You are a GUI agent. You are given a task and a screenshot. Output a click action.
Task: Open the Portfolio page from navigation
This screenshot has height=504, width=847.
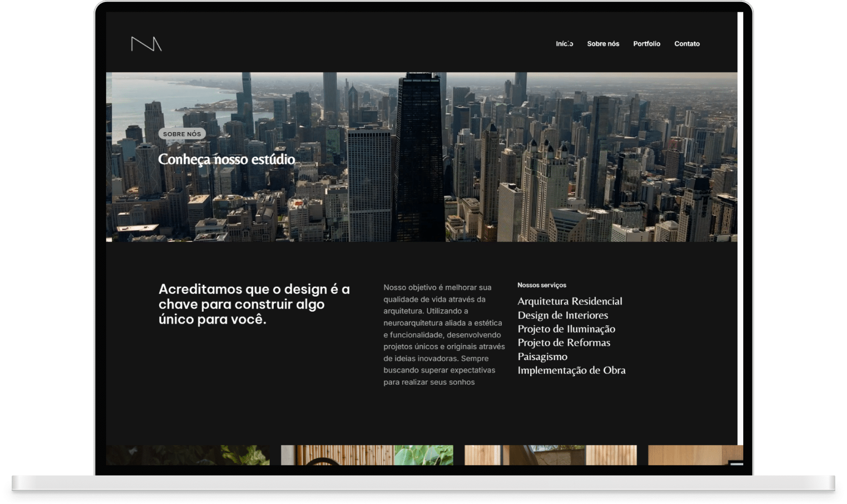[x=646, y=44]
